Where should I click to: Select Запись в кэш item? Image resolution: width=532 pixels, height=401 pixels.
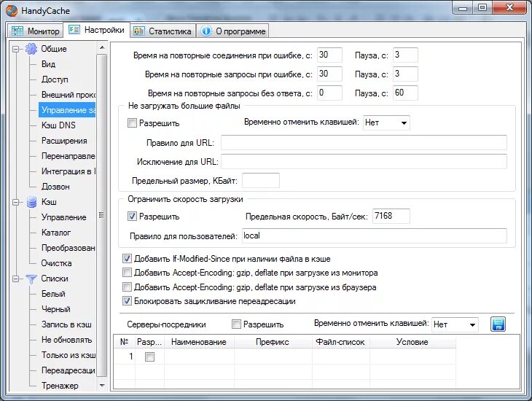(x=66, y=324)
